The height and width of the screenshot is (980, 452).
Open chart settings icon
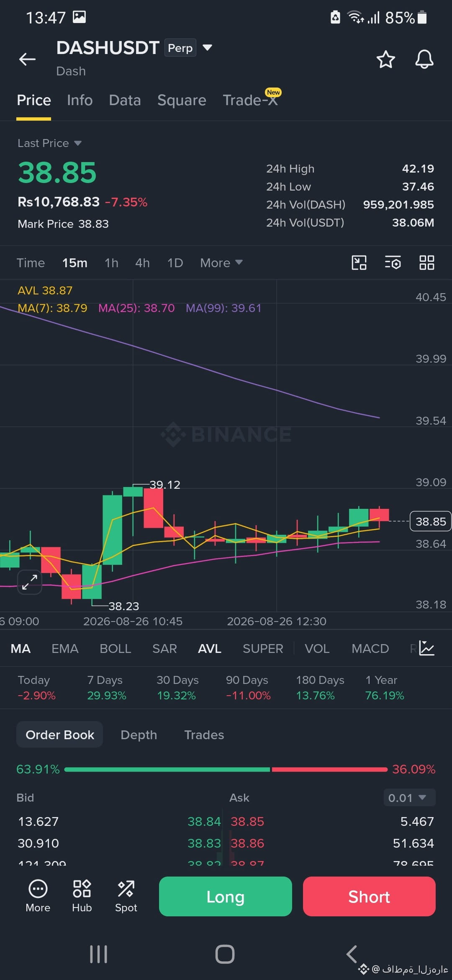[393, 263]
